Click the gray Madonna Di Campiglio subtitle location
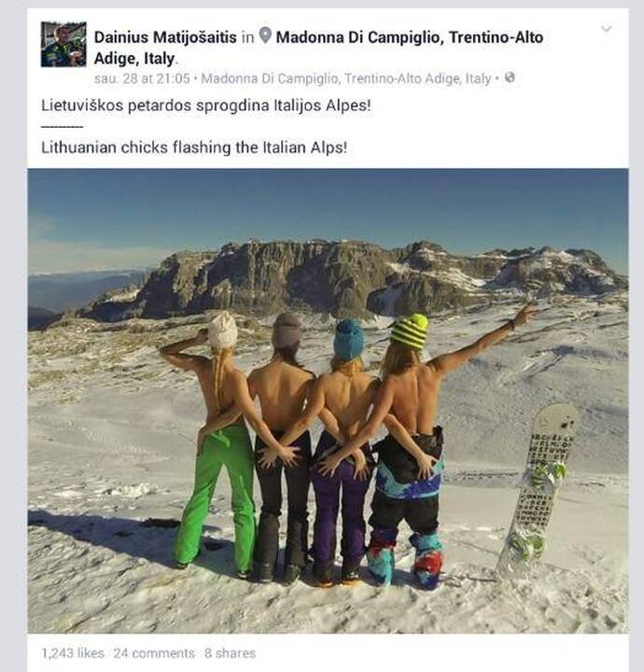This screenshot has width=644, height=672. pos(346,78)
